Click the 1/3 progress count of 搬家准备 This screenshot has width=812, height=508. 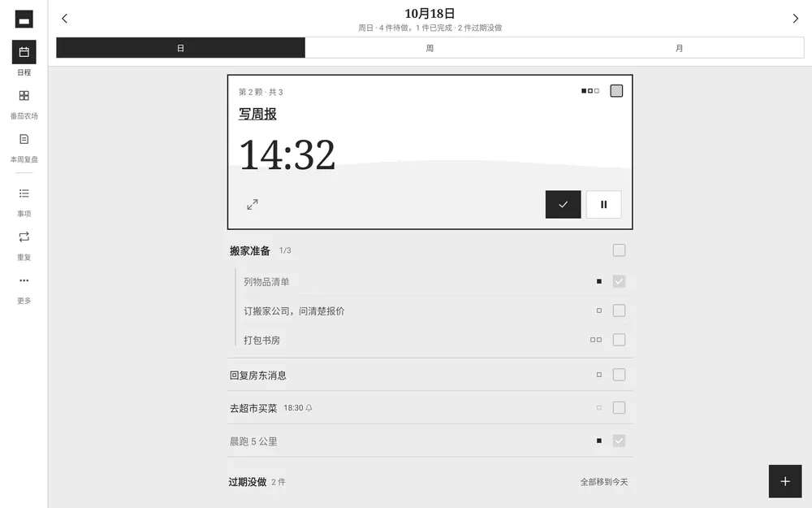(285, 250)
